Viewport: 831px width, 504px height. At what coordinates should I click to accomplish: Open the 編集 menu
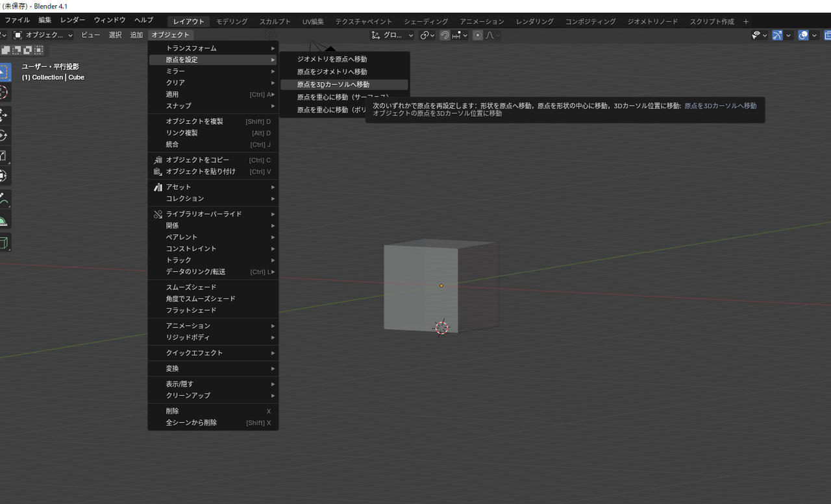pyautogui.click(x=45, y=21)
